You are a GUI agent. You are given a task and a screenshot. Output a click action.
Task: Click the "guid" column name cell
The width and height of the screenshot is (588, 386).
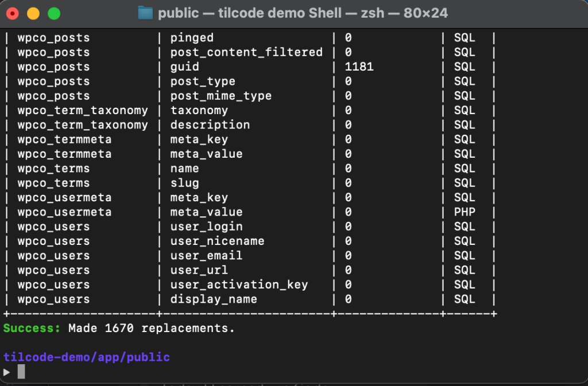pyautogui.click(x=184, y=67)
